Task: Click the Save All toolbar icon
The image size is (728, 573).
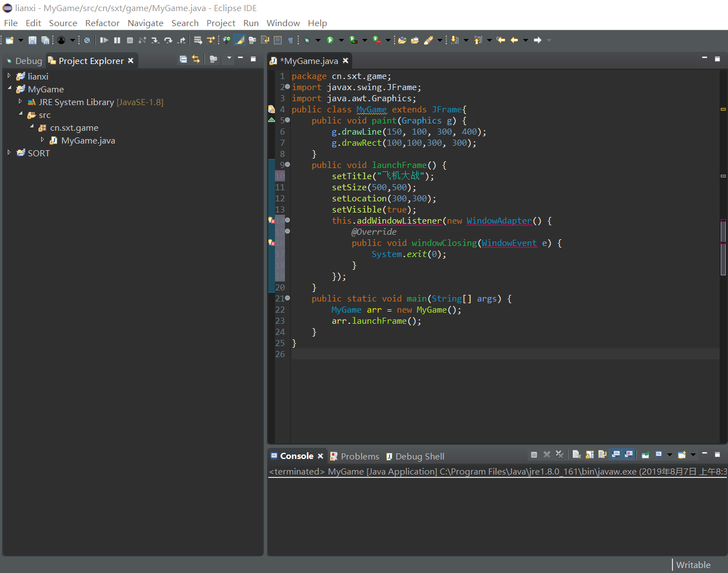Action: click(x=45, y=40)
